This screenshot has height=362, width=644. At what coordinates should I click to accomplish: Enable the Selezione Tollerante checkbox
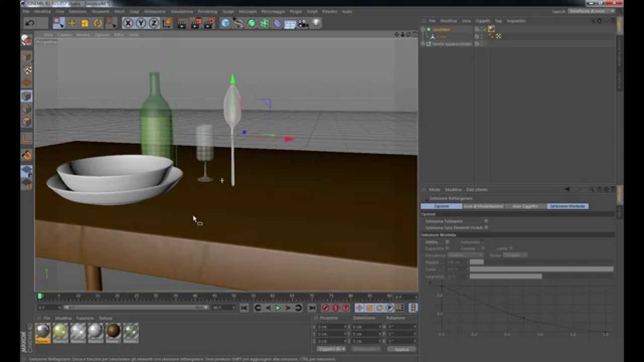(x=486, y=221)
